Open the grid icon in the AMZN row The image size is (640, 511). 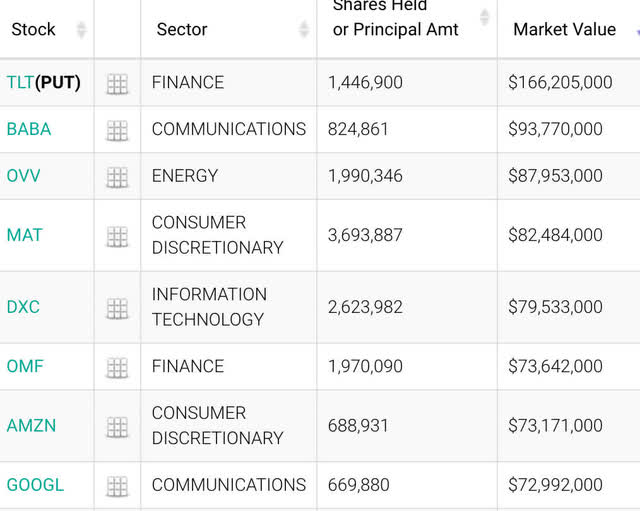[117, 427]
